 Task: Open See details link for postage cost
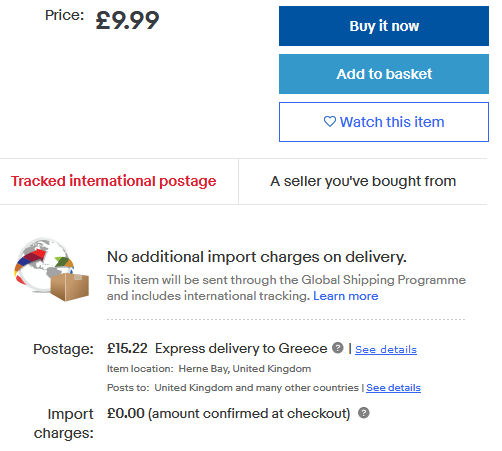(x=386, y=350)
